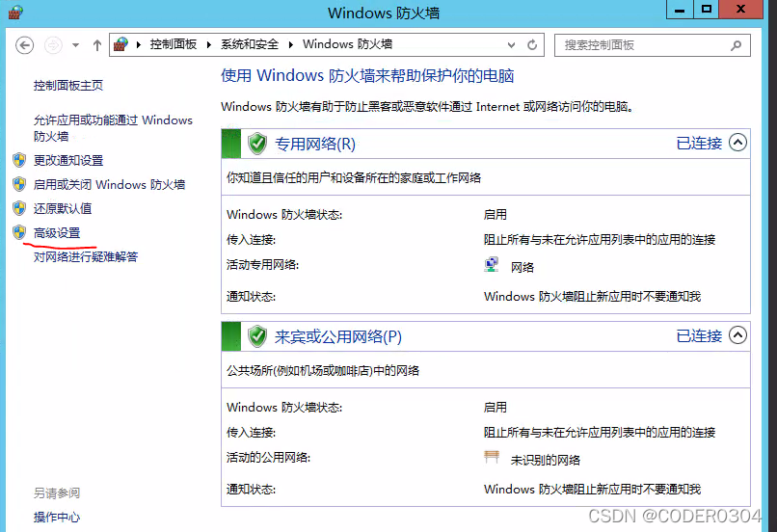Select the 活动专用网络 value 网络
Viewport: 777px width, 532px height.
[x=522, y=268]
